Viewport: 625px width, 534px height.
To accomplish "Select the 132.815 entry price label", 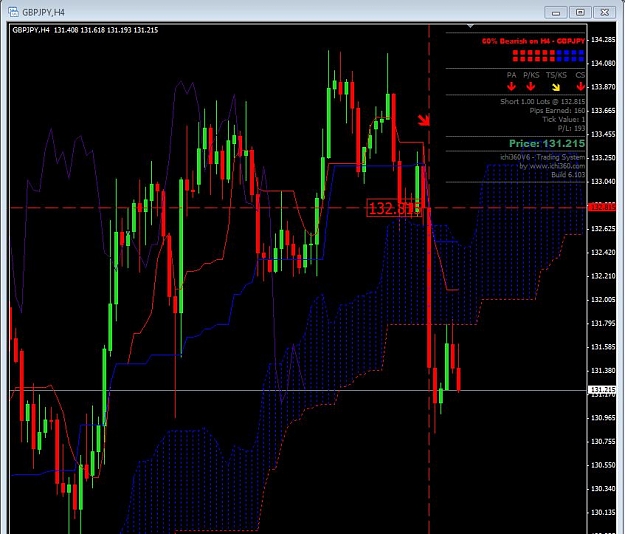I will click(394, 208).
